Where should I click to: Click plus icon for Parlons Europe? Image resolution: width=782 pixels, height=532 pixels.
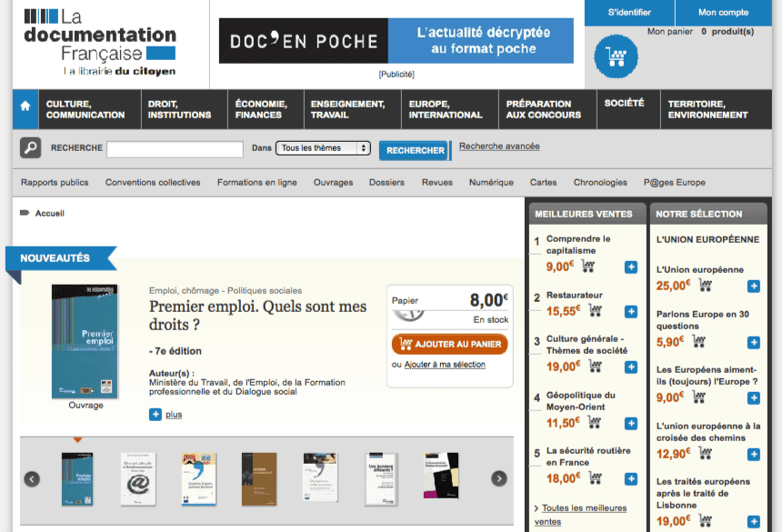[754, 343]
